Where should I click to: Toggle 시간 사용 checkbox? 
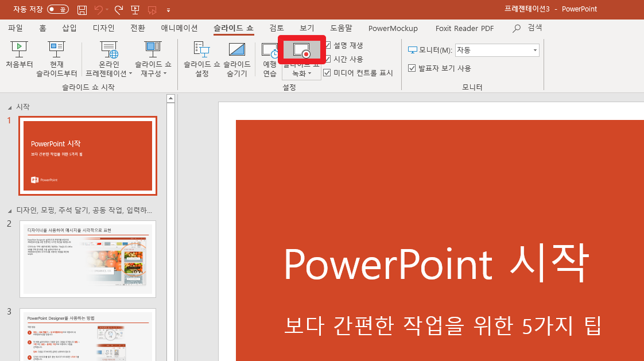(328, 59)
